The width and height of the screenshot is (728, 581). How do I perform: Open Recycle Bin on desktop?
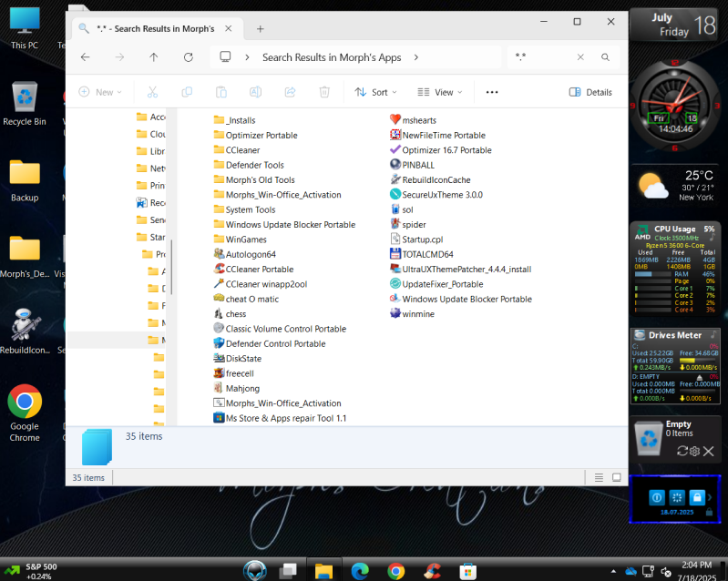click(x=25, y=104)
